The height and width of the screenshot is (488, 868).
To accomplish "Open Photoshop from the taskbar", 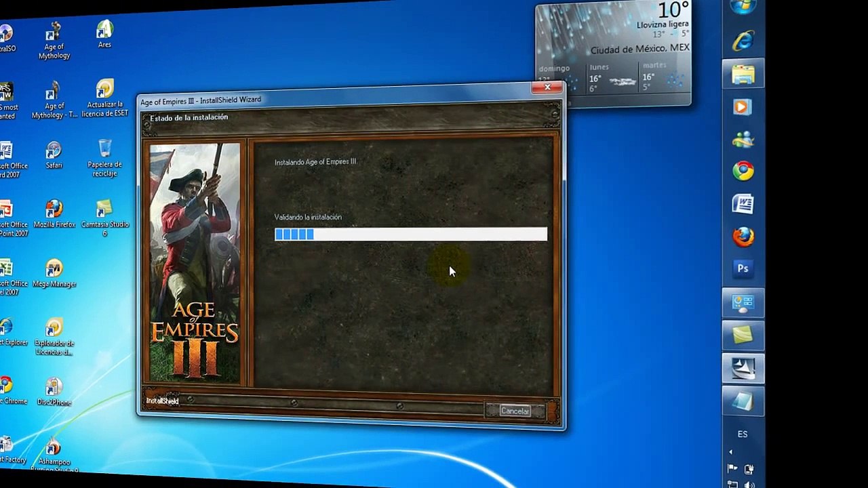I will pyautogui.click(x=743, y=268).
